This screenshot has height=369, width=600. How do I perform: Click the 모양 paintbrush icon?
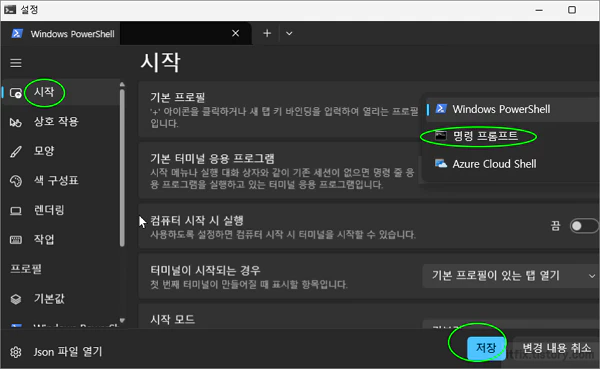pyautogui.click(x=16, y=152)
